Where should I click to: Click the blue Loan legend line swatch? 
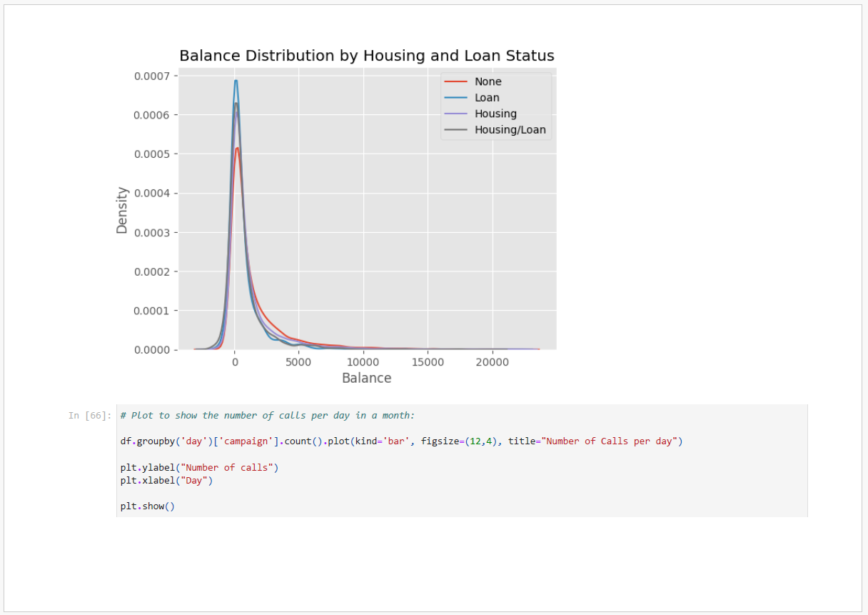click(x=455, y=98)
